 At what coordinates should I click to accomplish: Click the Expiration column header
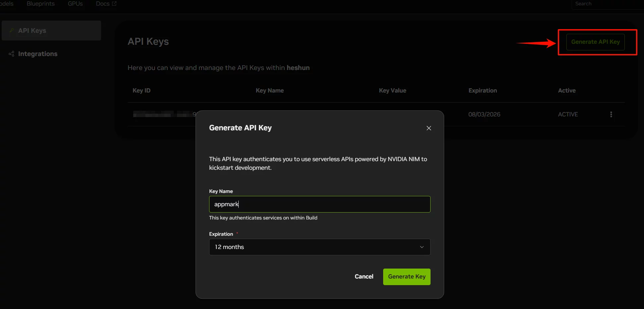click(482, 91)
